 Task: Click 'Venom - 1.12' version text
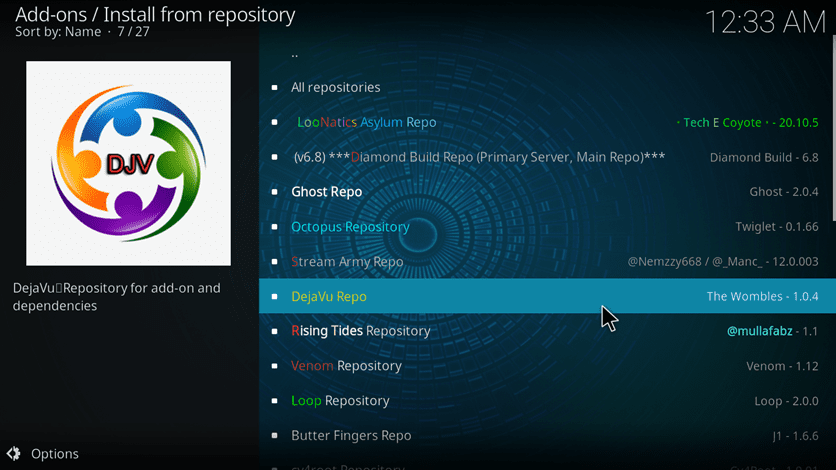click(x=782, y=366)
